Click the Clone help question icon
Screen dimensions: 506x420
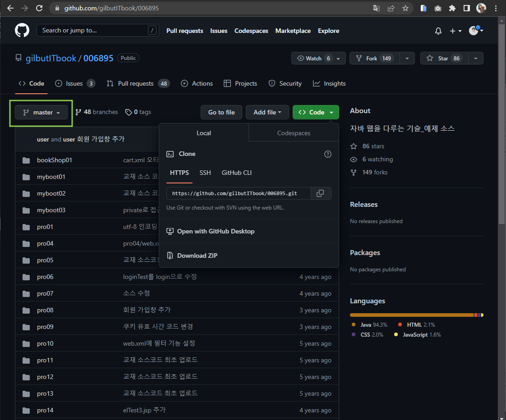[x=327, y=154]
